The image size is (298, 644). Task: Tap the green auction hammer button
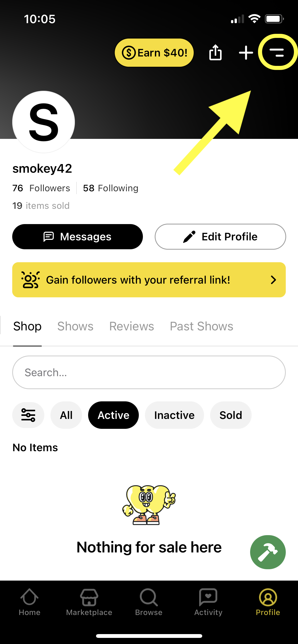click(268, 552)
